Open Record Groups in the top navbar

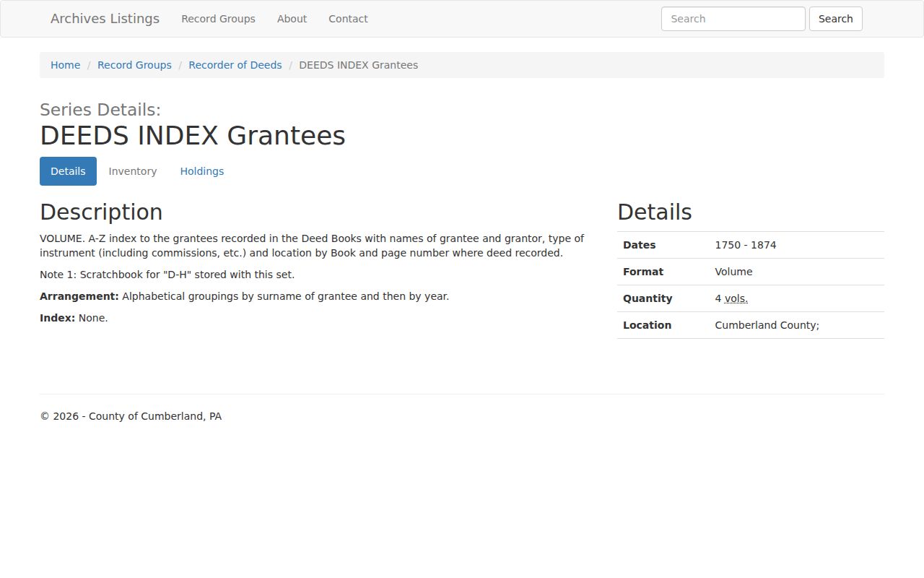tap(218, 19)
